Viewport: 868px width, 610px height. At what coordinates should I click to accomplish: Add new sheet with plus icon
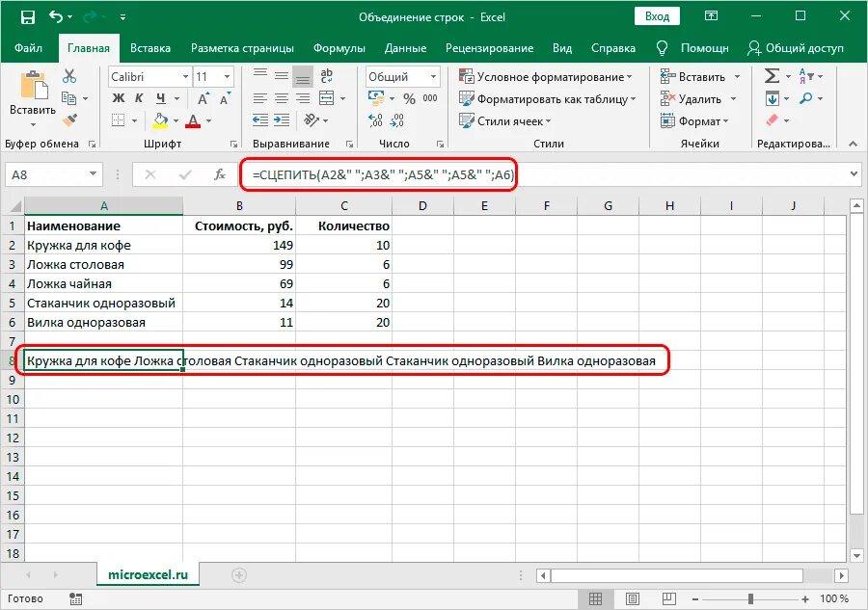(238, 575)
